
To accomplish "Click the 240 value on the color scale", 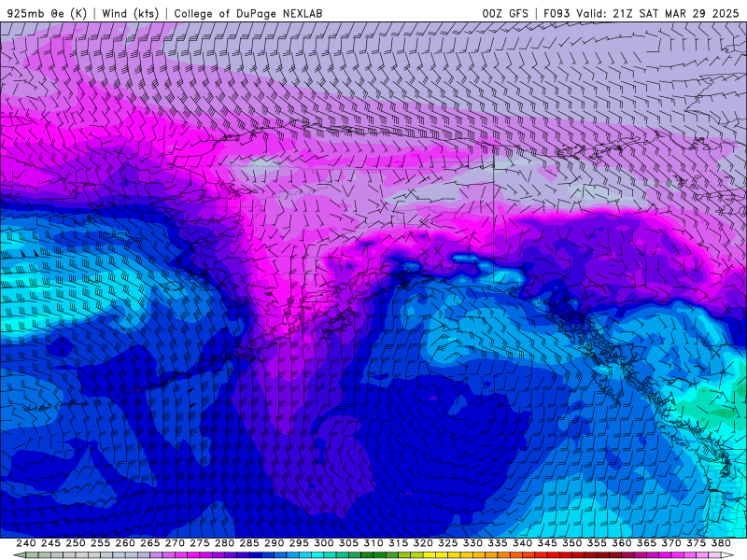I will coord(26,543).
